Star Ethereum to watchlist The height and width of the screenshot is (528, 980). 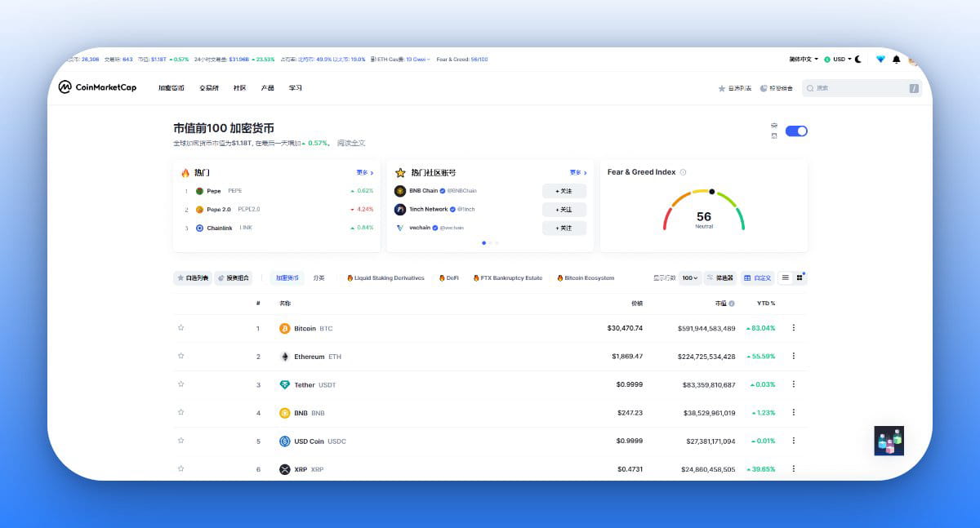click(x=181, y=357)
